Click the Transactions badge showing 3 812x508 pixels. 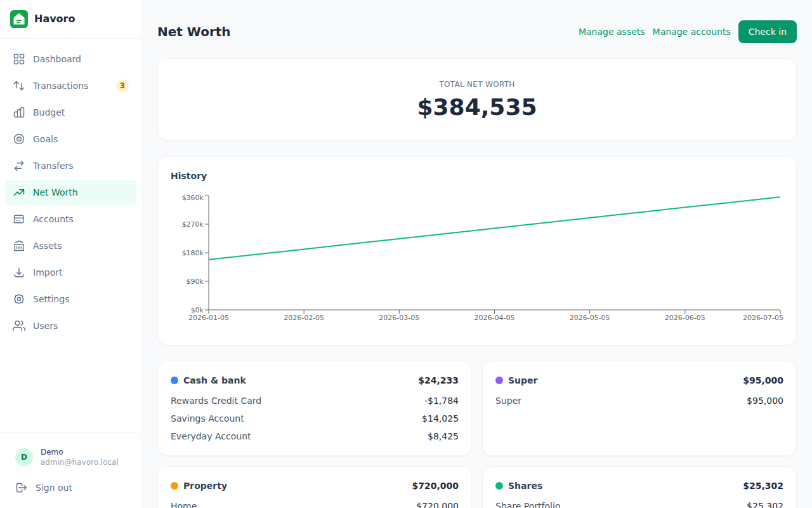click(x=122, y=86)
